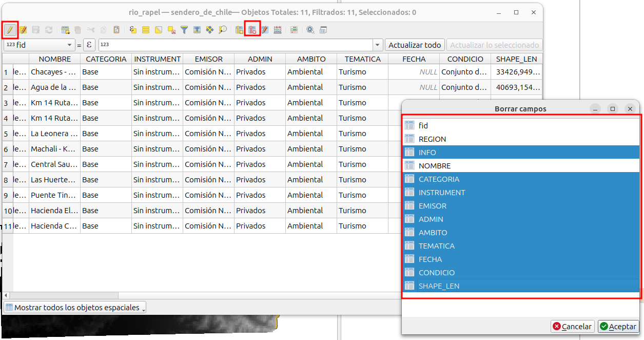Image resolution: width=644 pixels, height=340 pixels.
Task: Click the Select all features icon
Action: click(146, 30)
